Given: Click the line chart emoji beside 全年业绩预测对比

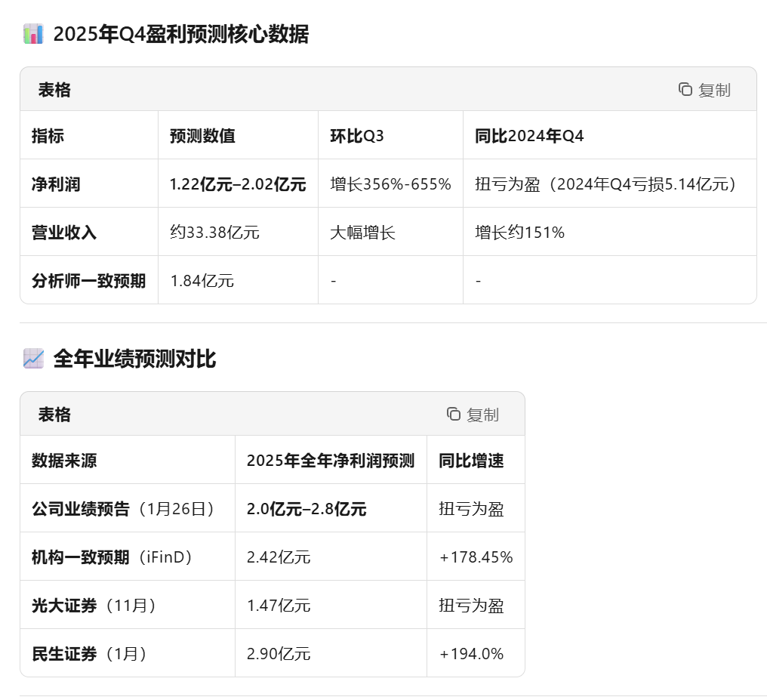Looking at the screenshot, I should click(x=33, y=359).
